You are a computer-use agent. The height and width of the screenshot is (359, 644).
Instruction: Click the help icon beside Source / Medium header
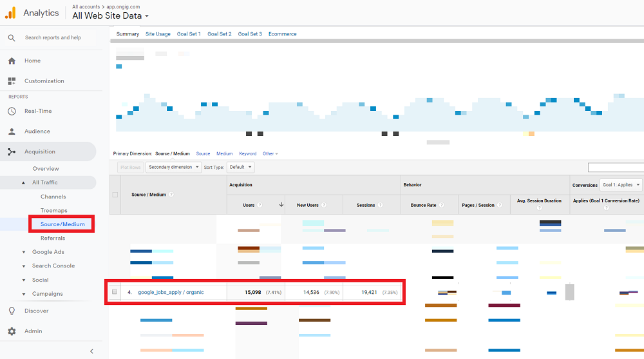point(171,195)
